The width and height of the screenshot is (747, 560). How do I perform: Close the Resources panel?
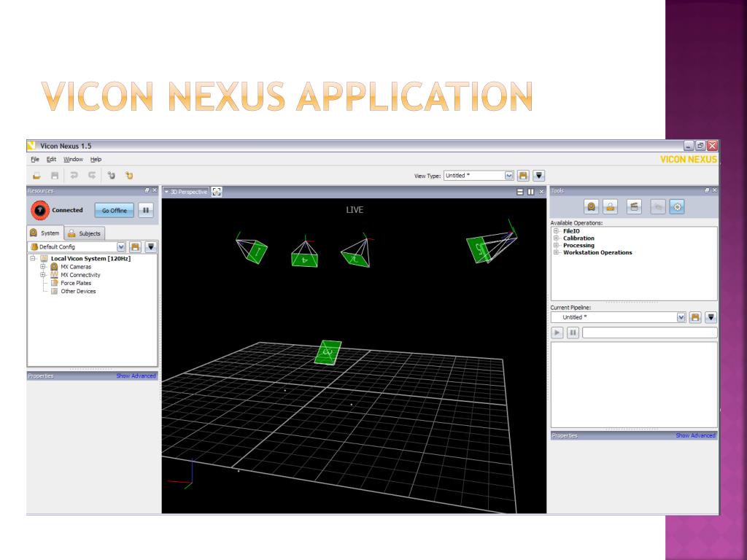click(154, 190)
